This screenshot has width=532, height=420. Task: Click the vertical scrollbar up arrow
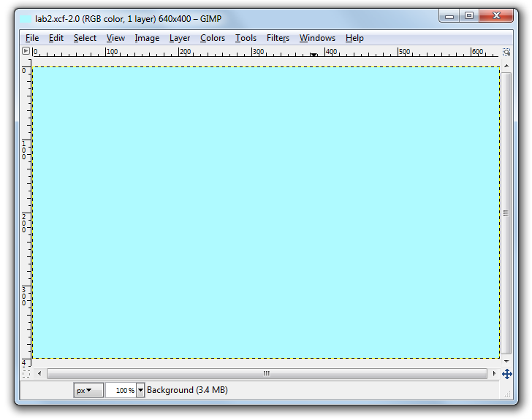pos(506,66)
